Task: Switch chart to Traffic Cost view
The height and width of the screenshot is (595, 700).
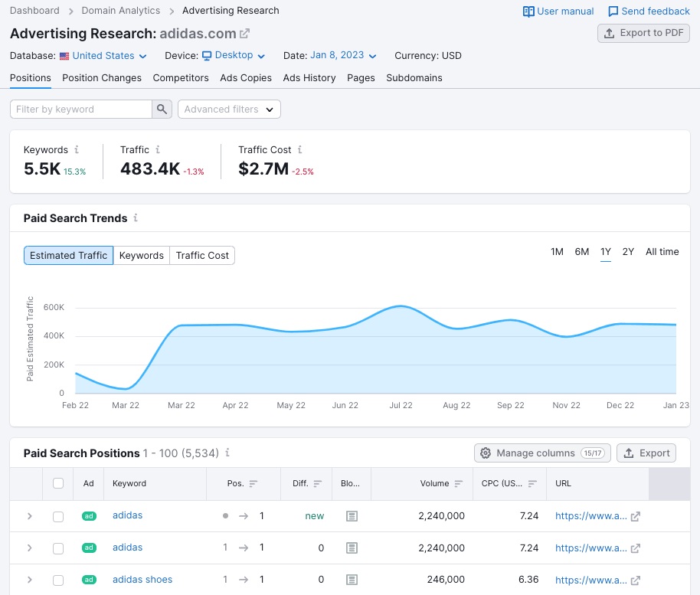Action: pyautogui.click(x=202, y=255)
